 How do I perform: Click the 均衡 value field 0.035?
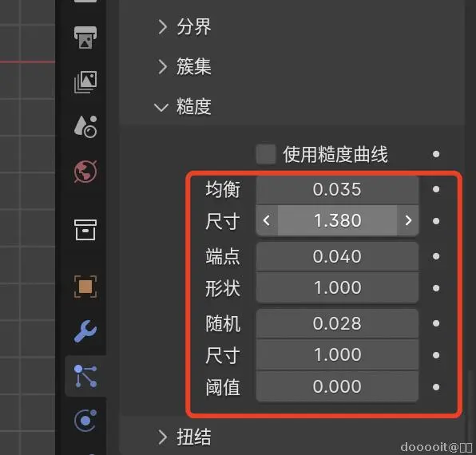coord(337,190)
